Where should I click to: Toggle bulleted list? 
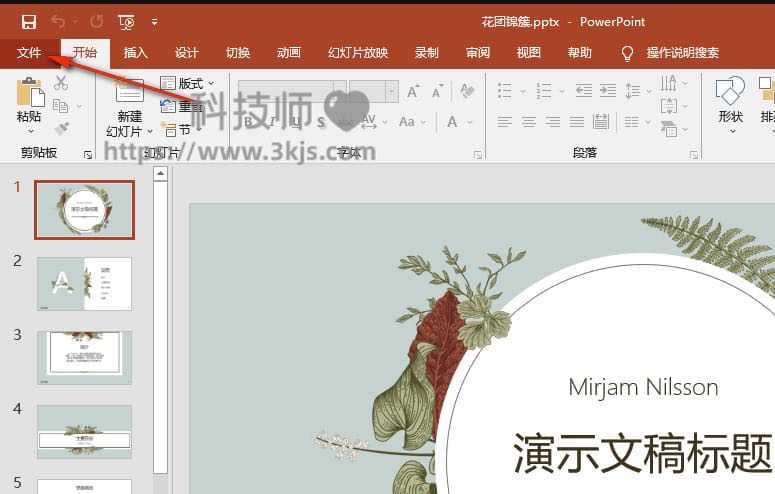point(505,91)
